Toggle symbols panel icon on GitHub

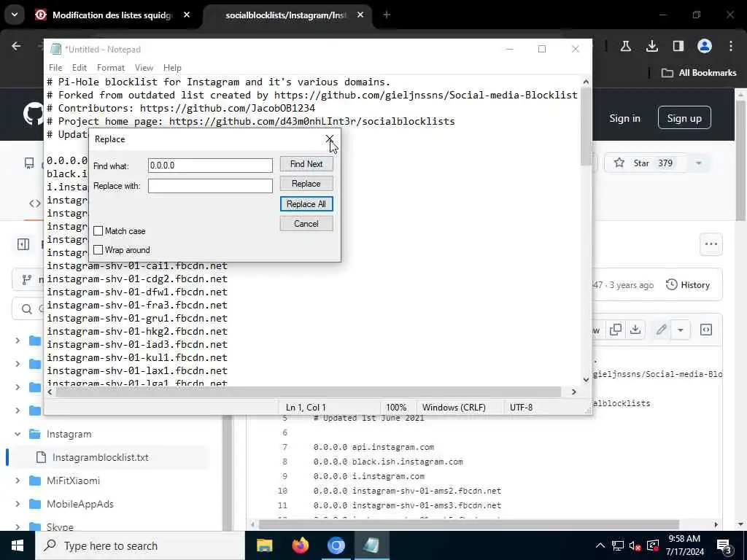(706, 330)
